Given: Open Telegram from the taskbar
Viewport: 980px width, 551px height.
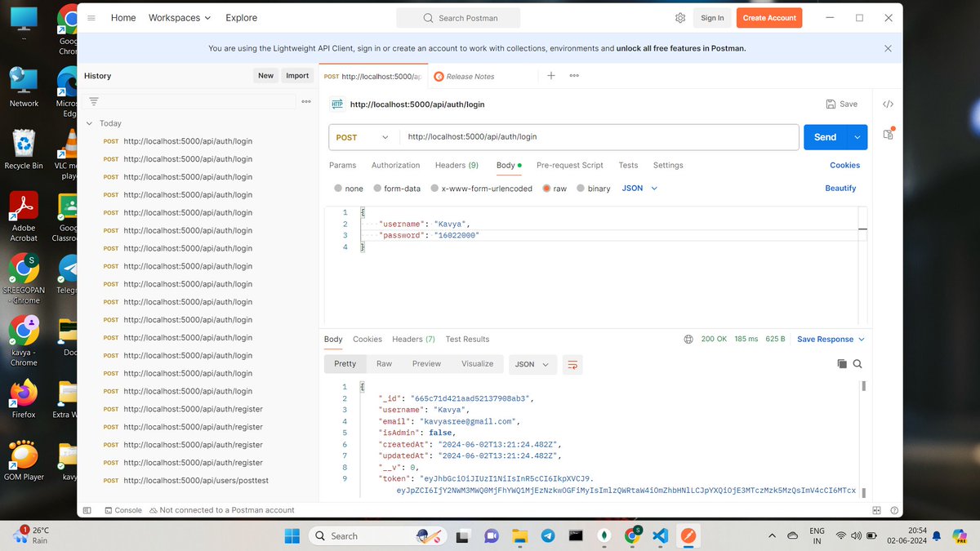Looking at the screenshot, I should tap(547, 535).
